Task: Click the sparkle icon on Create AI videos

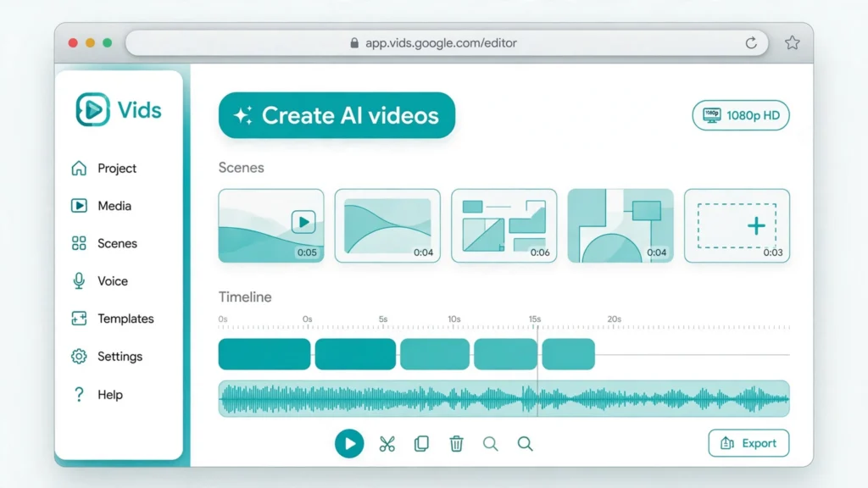Action: click(x=243, y=115)
